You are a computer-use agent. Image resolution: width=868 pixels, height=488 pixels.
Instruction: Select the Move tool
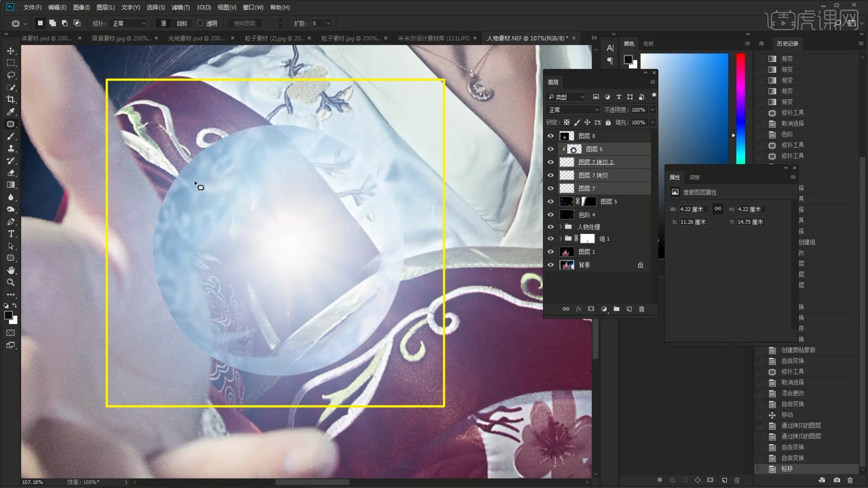(11, 51)
